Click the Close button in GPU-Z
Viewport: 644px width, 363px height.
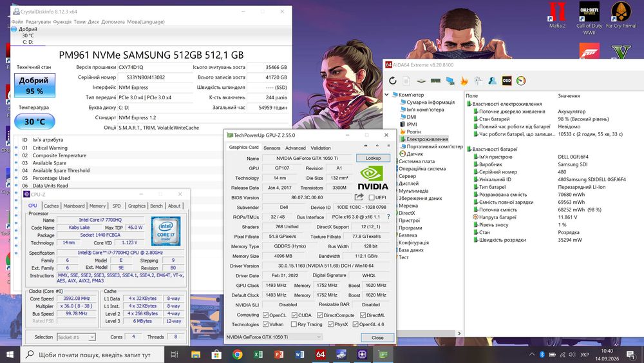(377, 337)
